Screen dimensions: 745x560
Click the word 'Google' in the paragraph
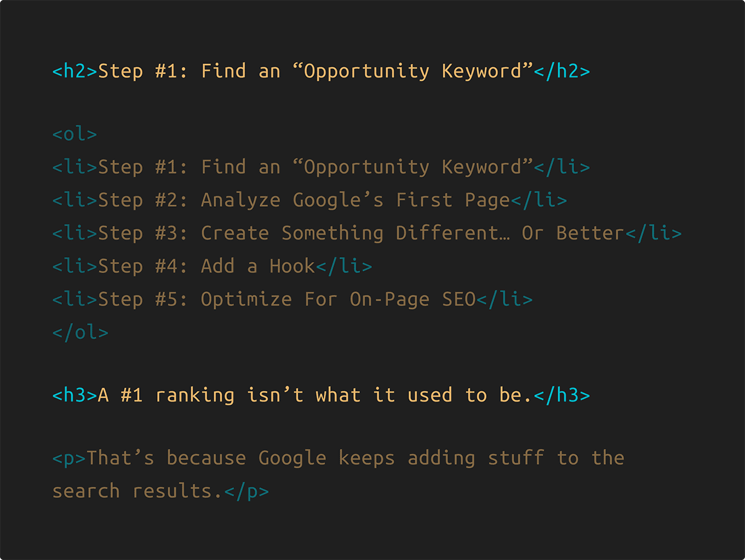(x=292, y=459)
